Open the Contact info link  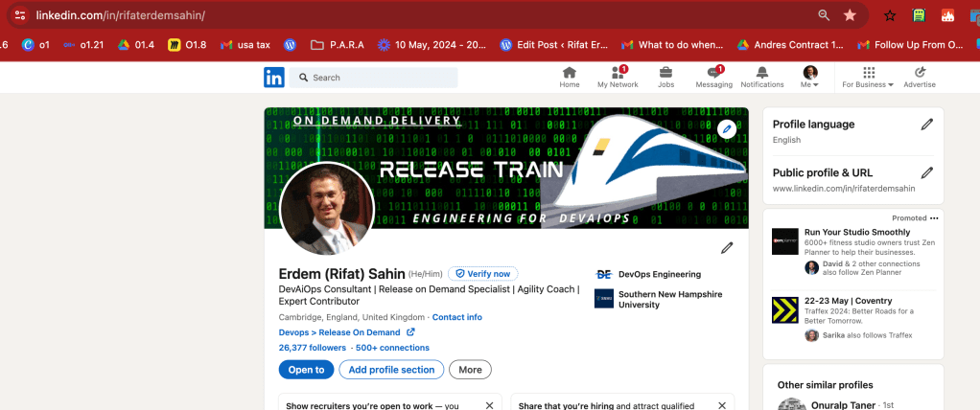[456, 317]
